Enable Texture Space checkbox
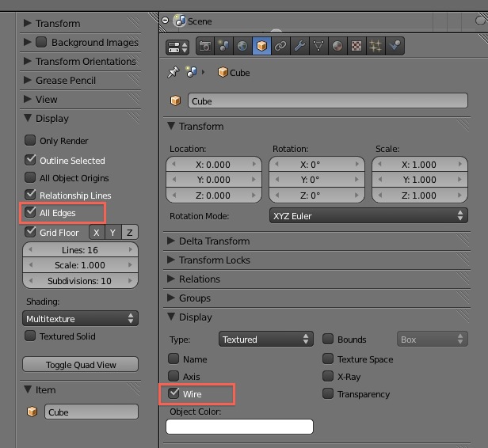488x448 pixels. (328, 359)
